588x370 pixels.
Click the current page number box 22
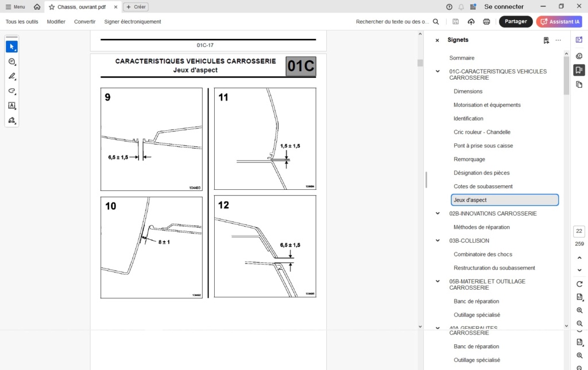click(579, 231)
